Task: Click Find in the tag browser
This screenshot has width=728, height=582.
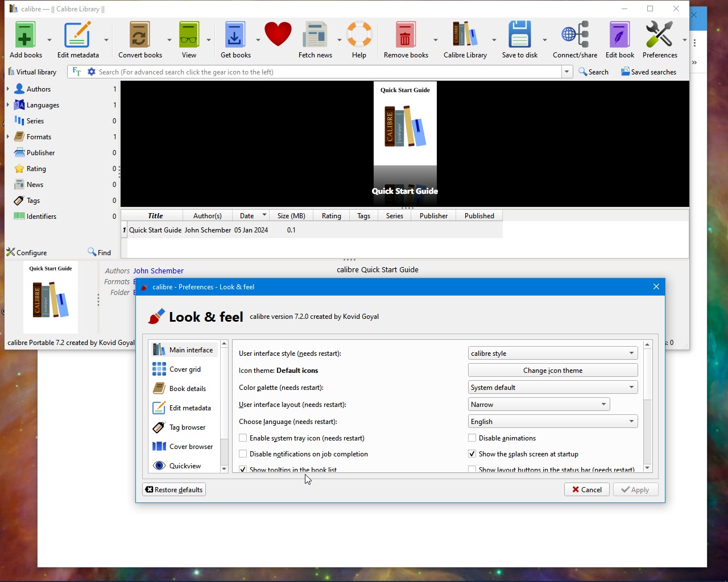Action: coord(100,252)
